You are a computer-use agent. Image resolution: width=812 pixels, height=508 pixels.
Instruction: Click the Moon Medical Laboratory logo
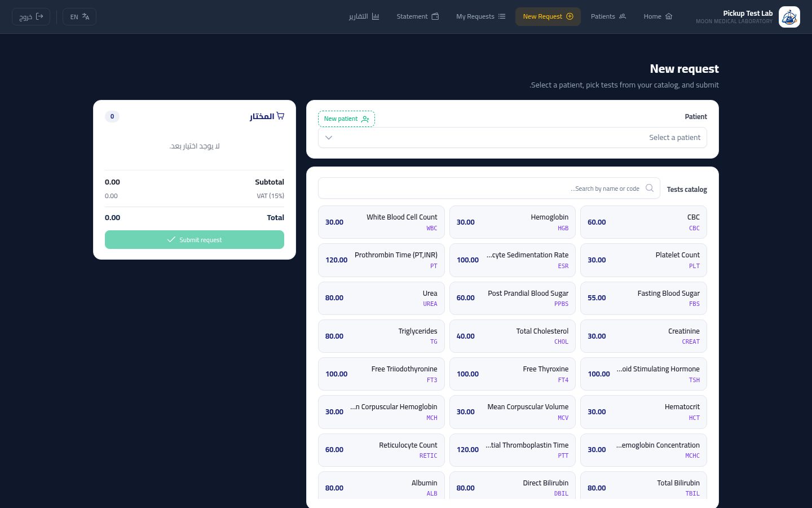coord(789,17)
